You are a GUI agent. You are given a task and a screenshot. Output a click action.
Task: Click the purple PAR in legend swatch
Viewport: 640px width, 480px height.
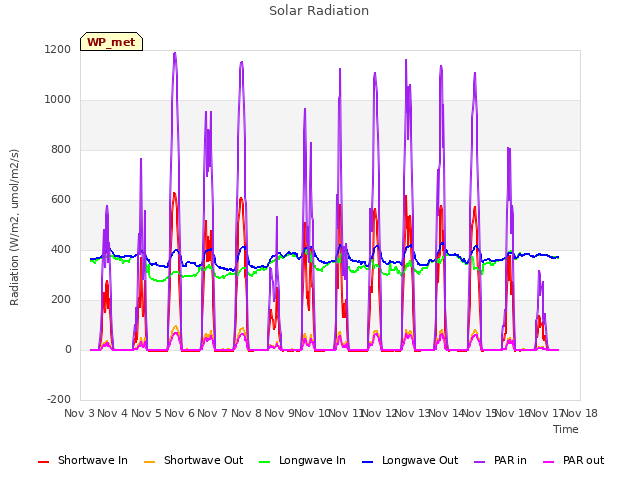click(479, 462)
